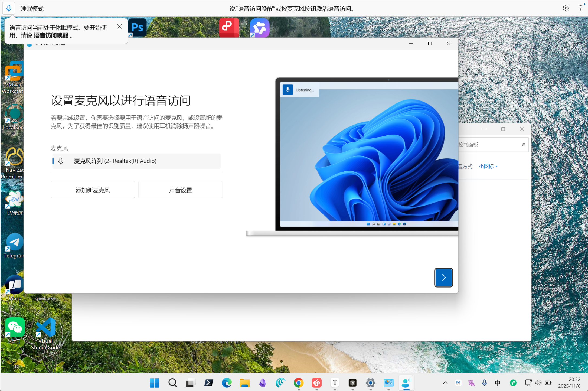
Task: Click the microphone icon on the voice access bar
Action: click(x=8, y=8)
